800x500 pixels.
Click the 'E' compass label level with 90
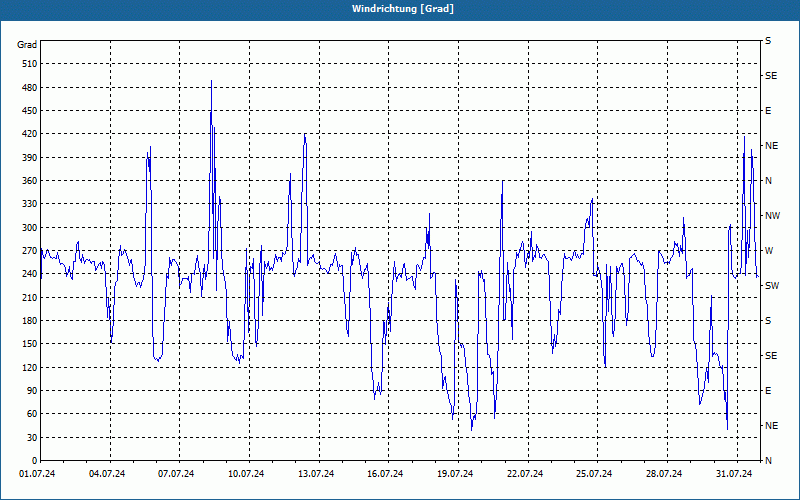768,391
